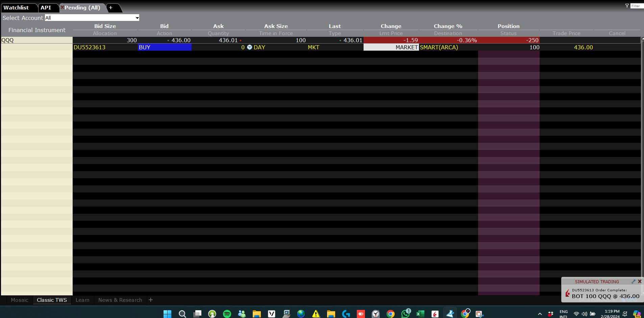Click the Last column header

coord(335,26)
